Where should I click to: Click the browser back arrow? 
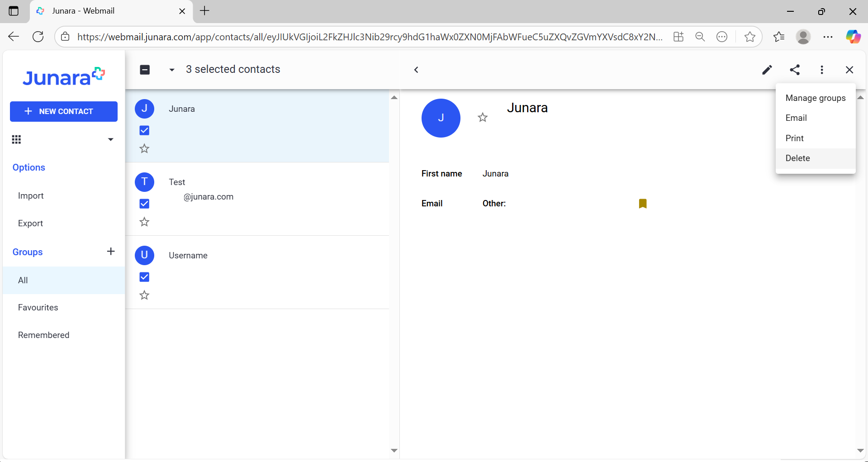click(14, 37)
